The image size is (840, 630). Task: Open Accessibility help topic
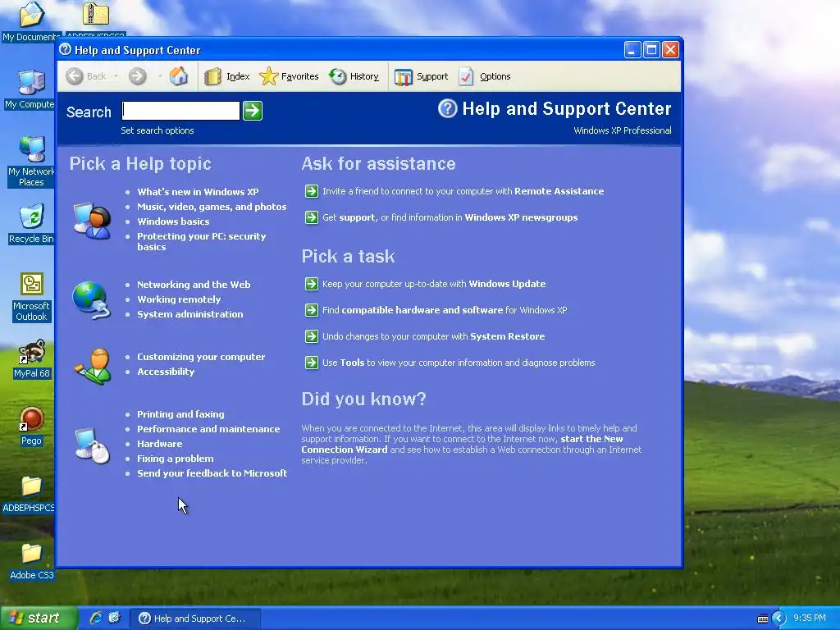click(x=166, y=372)
